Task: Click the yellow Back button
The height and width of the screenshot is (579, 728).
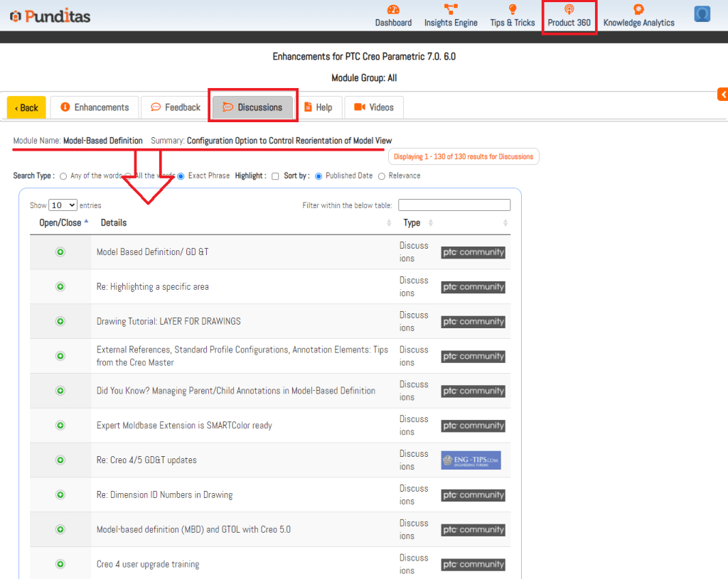Action: (x=26, y=108)
